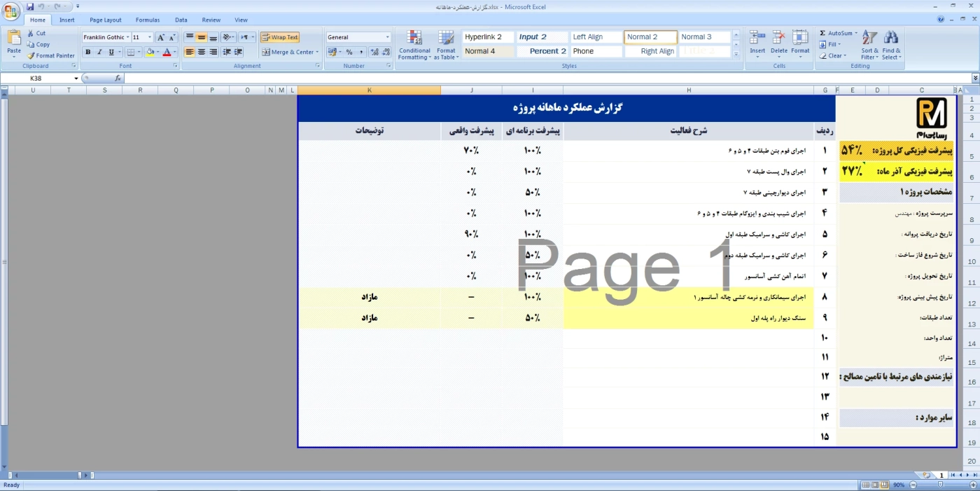Image resolution: width=980 pixels, height=491 pixels.
Task: Click the Borders grid icon
Action: (x=130, y=52)
